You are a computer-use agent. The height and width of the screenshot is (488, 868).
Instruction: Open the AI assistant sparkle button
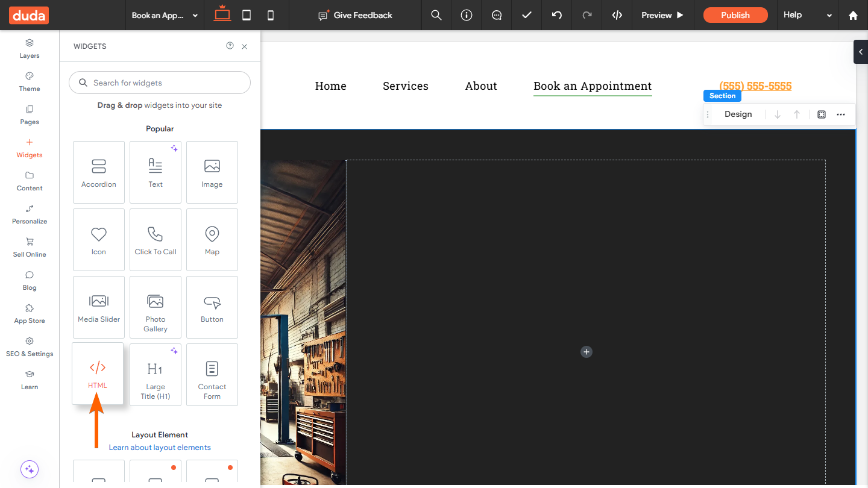tap(30, 469)
